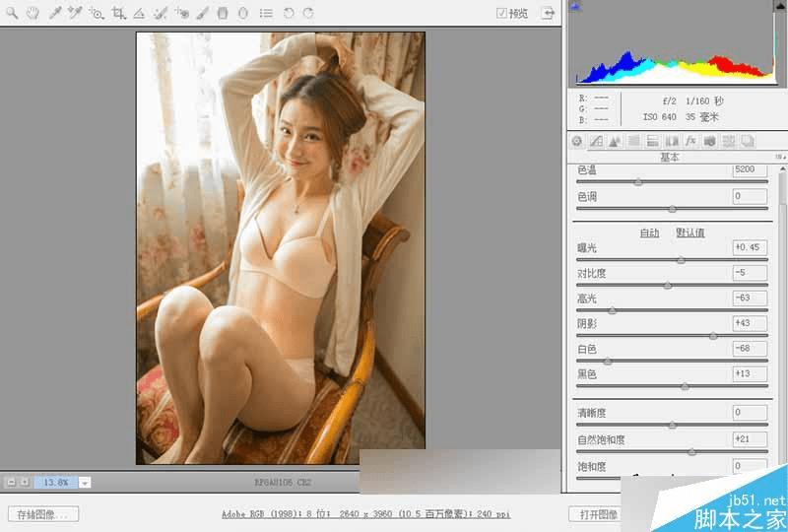Select the Graduated Filter tool
Image resolution: width=788 pixels, height=532 pixels.
click(223, 14)
